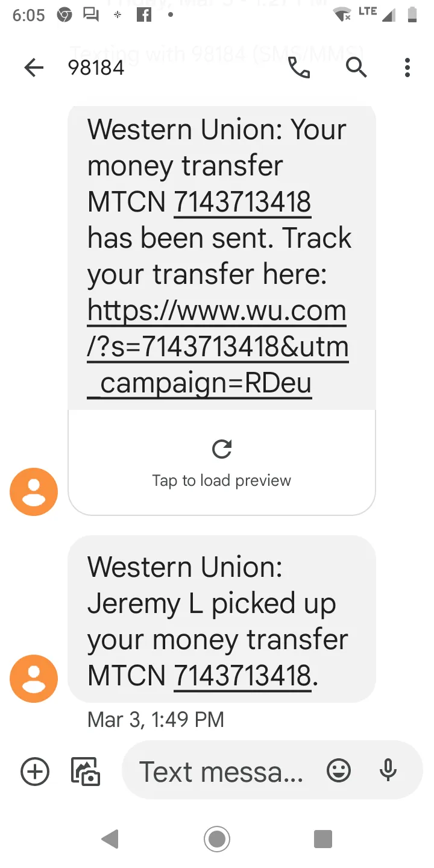Tap Android recent apps square button

[x=323, y=838]
